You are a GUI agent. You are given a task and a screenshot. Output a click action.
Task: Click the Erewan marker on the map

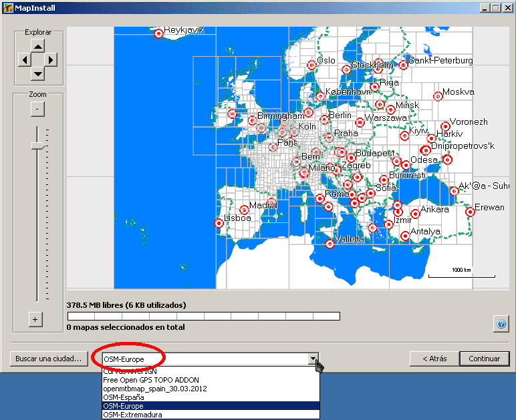[x=470, y=212]
